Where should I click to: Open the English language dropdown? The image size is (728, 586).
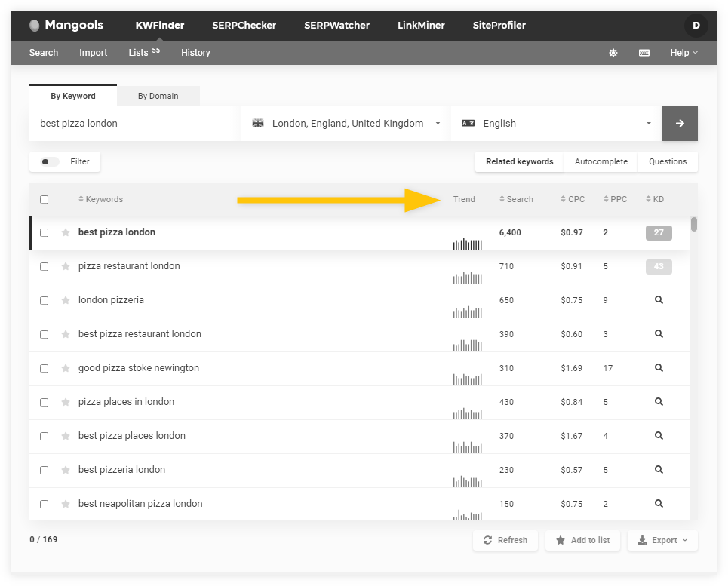[x=556, y=124]
